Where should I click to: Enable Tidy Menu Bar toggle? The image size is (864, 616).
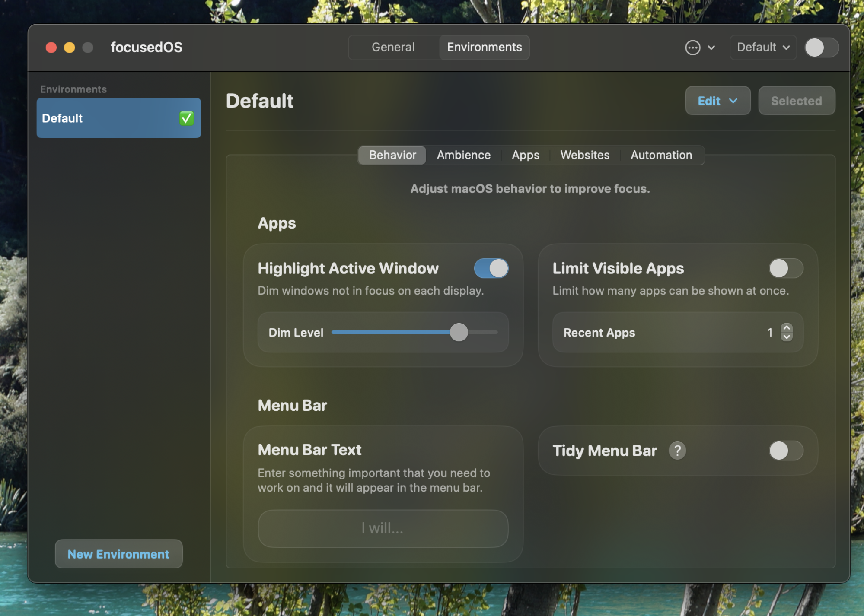(x=786, y=450)
